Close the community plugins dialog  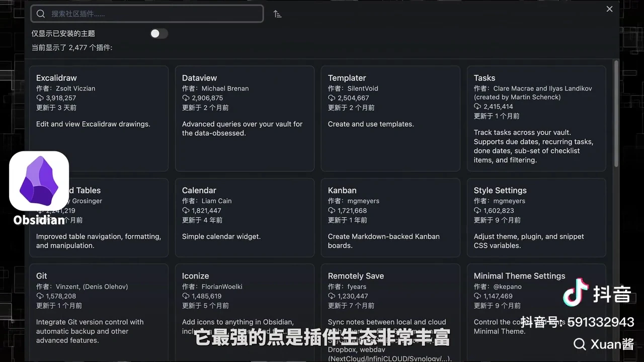point(609,9)
